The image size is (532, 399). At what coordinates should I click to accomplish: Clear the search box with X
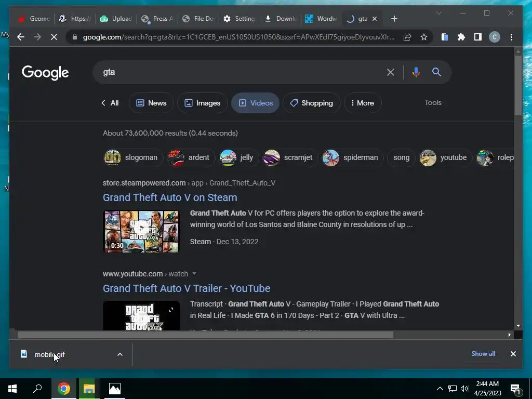click(x=391, y=72)
